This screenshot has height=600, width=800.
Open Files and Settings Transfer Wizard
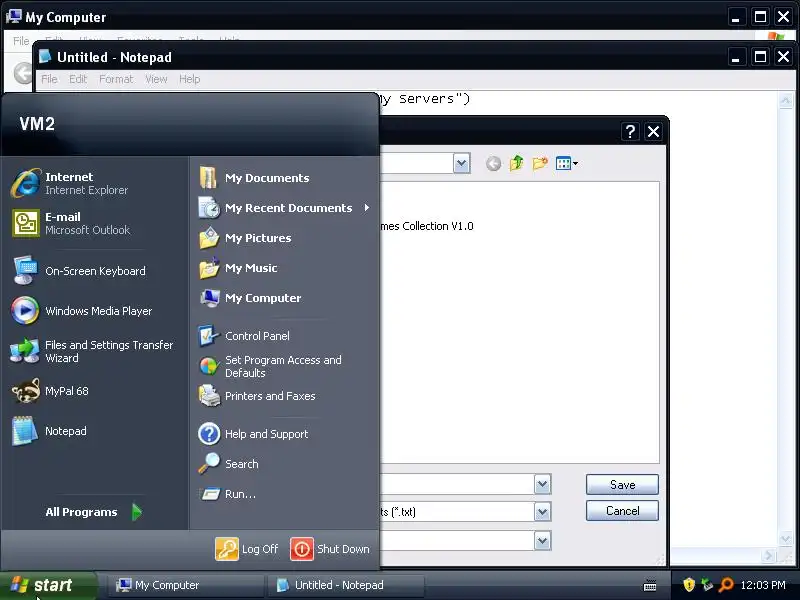pyautogui.click(x=94, y=351)
